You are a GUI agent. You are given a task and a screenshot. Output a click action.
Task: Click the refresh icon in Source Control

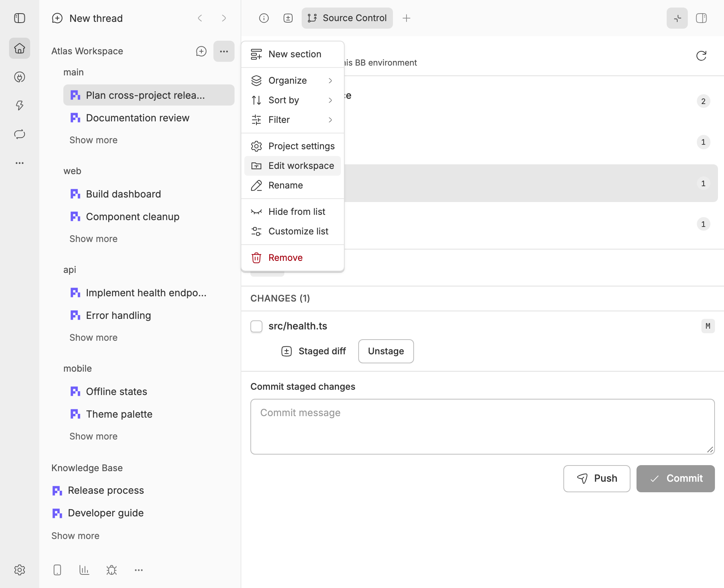(701, 56)
